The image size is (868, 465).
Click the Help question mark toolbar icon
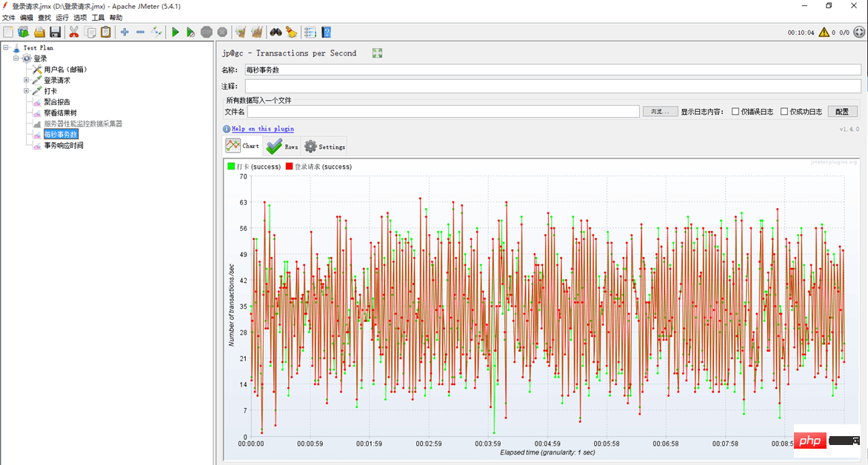326,32
